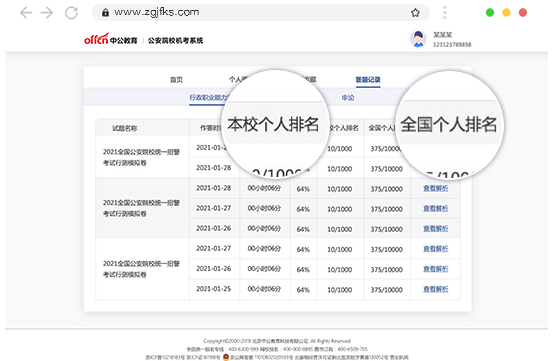The width and height of the screenshot is (553, 361).
Task: Click the yellow window dot
Action: (x=506, y=13)
